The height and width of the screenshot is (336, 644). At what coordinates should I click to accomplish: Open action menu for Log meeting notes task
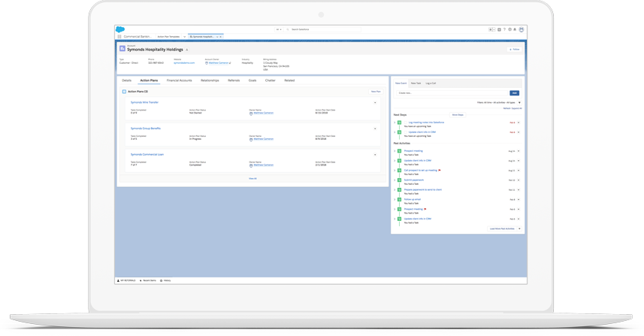[x=519, y=123]
